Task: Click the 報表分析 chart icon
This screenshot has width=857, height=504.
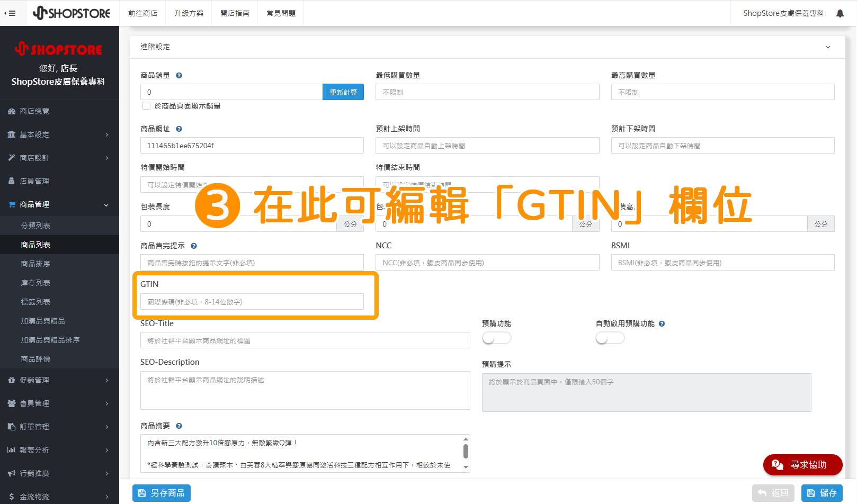Action: click(x=12, y=451)
